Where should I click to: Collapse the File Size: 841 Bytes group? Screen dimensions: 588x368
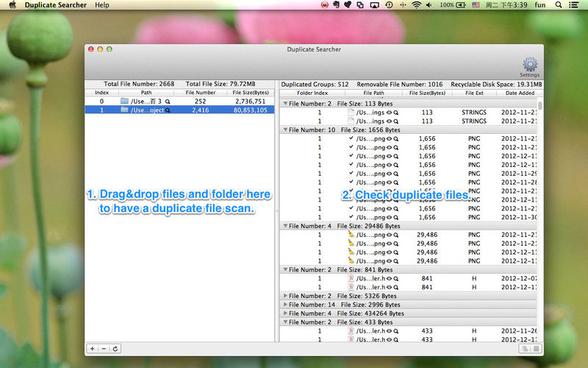click(x=285, y=269)
